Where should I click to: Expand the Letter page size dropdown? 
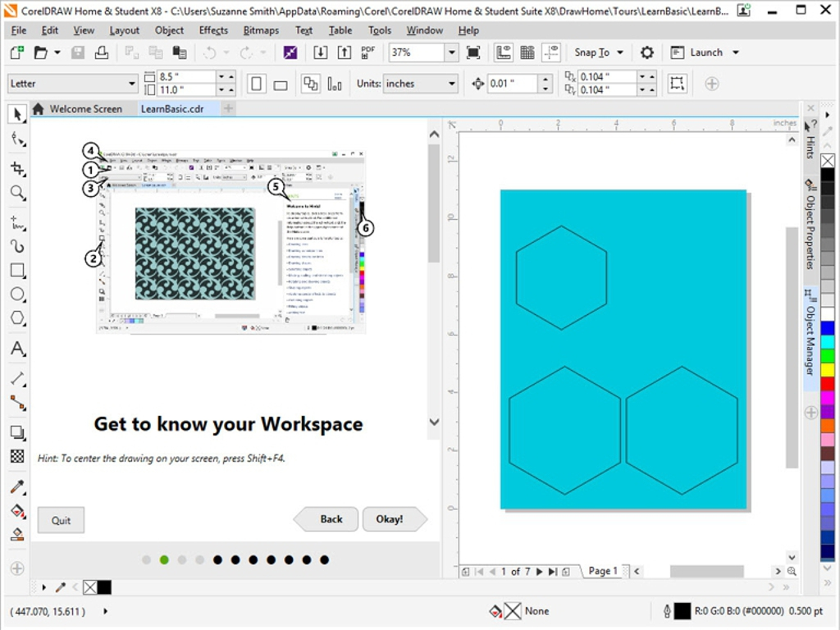[x=132, y=84]
